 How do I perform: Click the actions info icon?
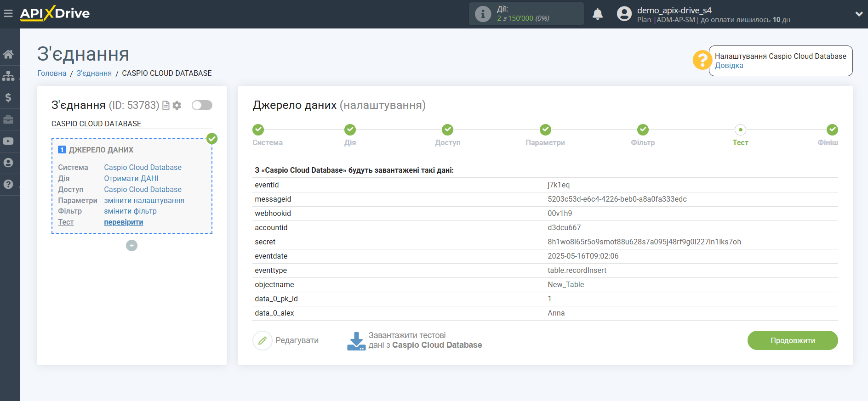483,14
